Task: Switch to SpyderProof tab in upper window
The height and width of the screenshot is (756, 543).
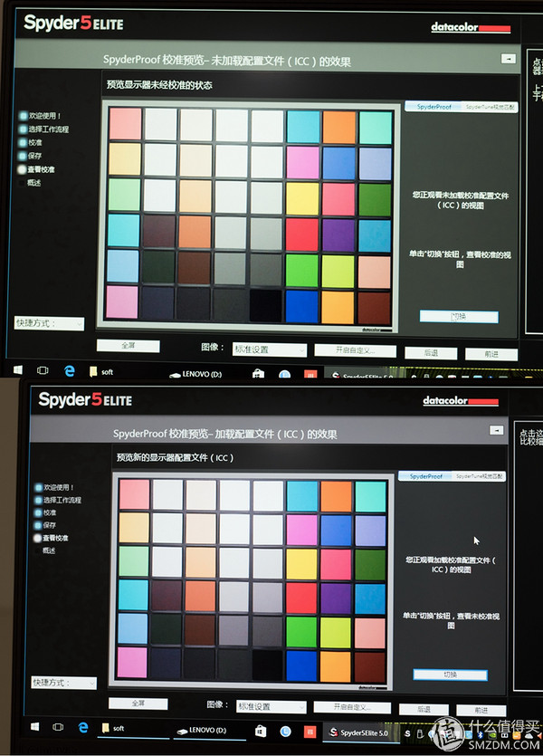Action: coord(433,107)
